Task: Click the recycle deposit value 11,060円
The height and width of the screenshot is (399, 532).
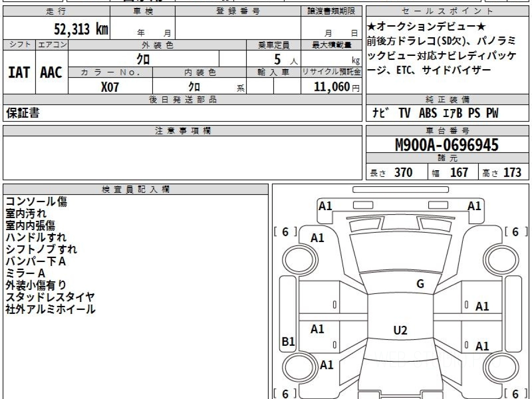Action: click(x=337, y=87)
